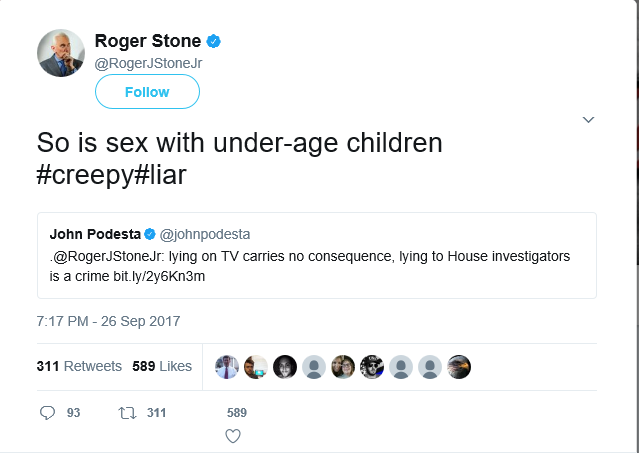Click John Podesta's verified badge
This screenshot has width=639, height=453.
149,235
